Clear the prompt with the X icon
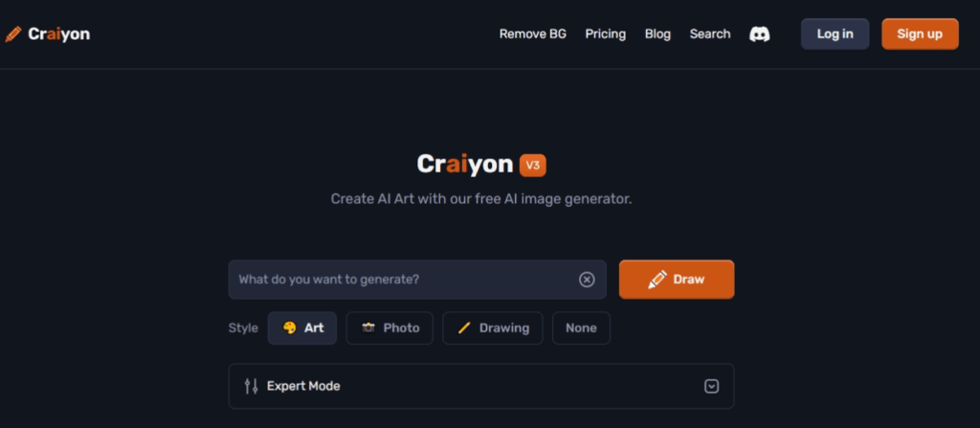This screenshot has height=428, width=980. coord(587,280)
